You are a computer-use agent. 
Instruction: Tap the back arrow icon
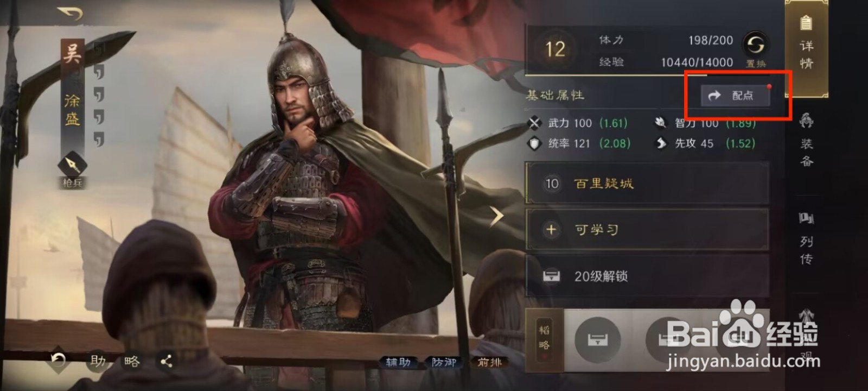pos(70,12)
